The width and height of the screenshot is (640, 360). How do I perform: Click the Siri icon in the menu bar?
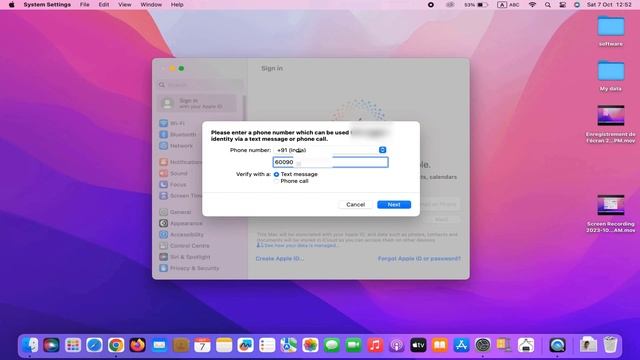click(577, 5)
